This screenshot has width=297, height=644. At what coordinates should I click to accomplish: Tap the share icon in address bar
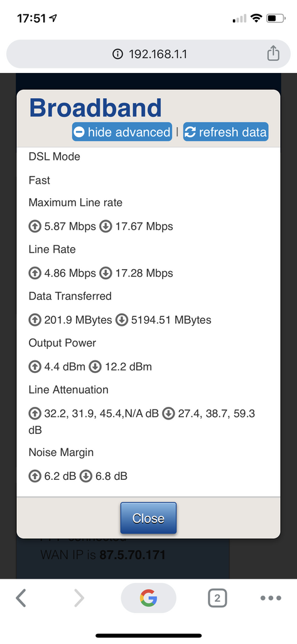pos(273,53)
